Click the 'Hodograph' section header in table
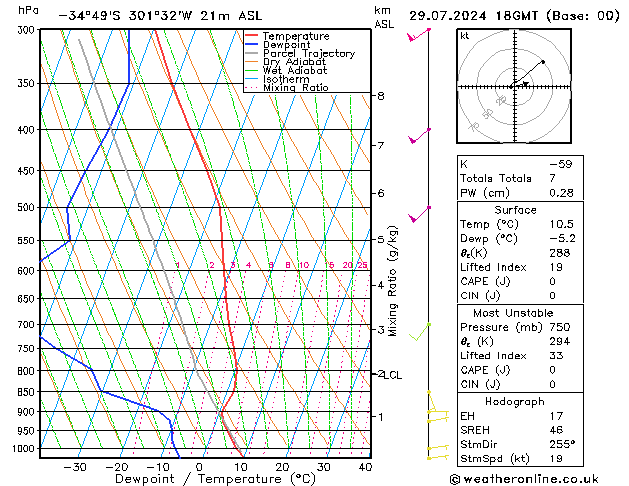The width and height of the screenshot is (629, 486). pos(515,402)
